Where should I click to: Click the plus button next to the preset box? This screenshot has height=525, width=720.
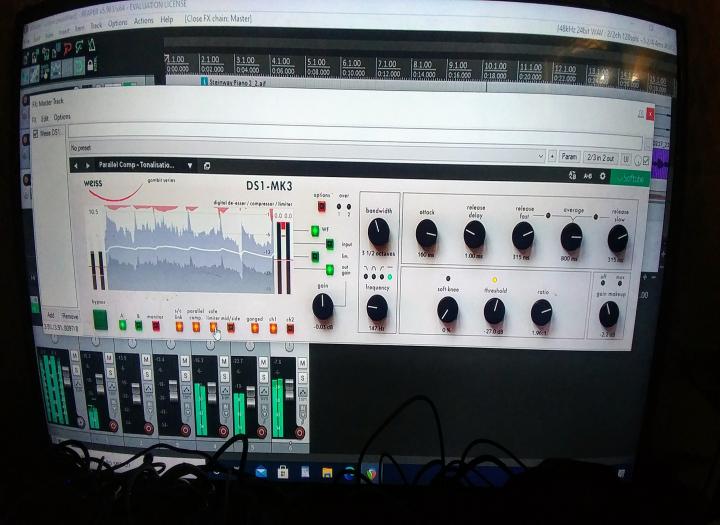552,157
